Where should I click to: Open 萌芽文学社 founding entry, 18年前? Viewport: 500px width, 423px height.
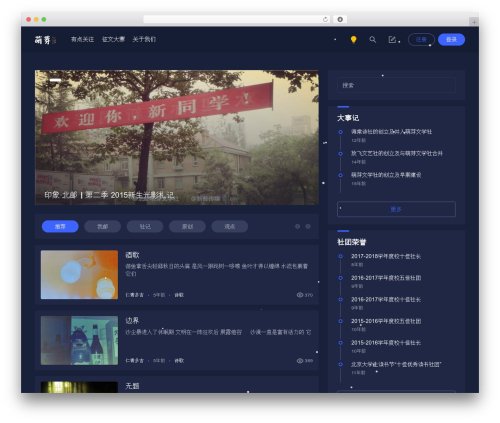point(386,175)
